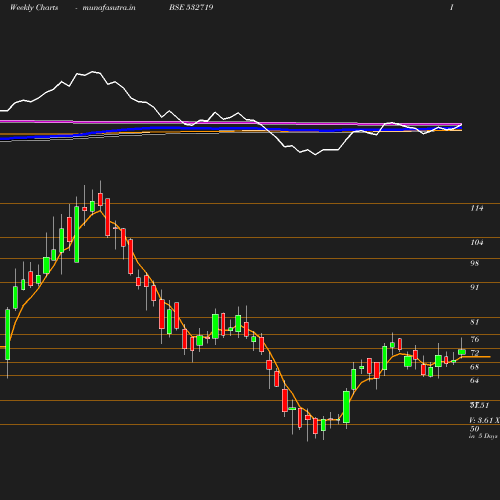Viewport: 500px width, 500px height.
Task: Click the '91' price axis label
Action: pos(474,287)
